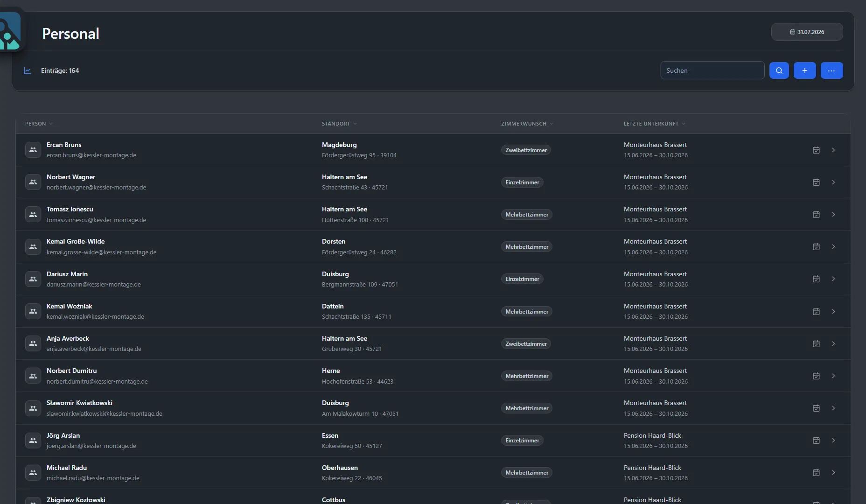Click the Personal page heading

click(x=70, y=34)
